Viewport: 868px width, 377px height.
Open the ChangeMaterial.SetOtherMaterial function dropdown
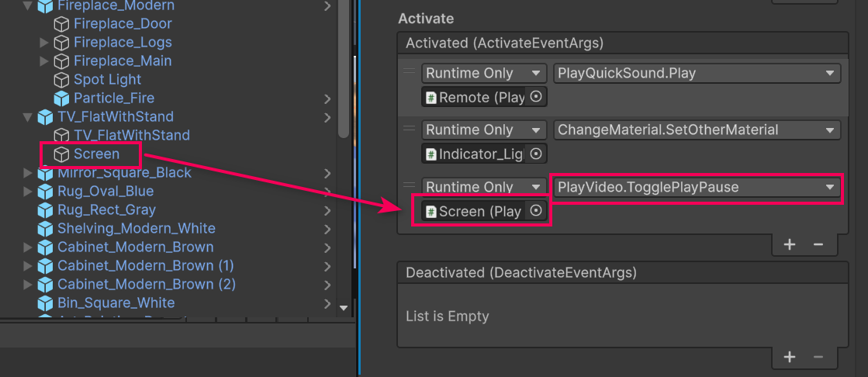(x=696, y=130)
